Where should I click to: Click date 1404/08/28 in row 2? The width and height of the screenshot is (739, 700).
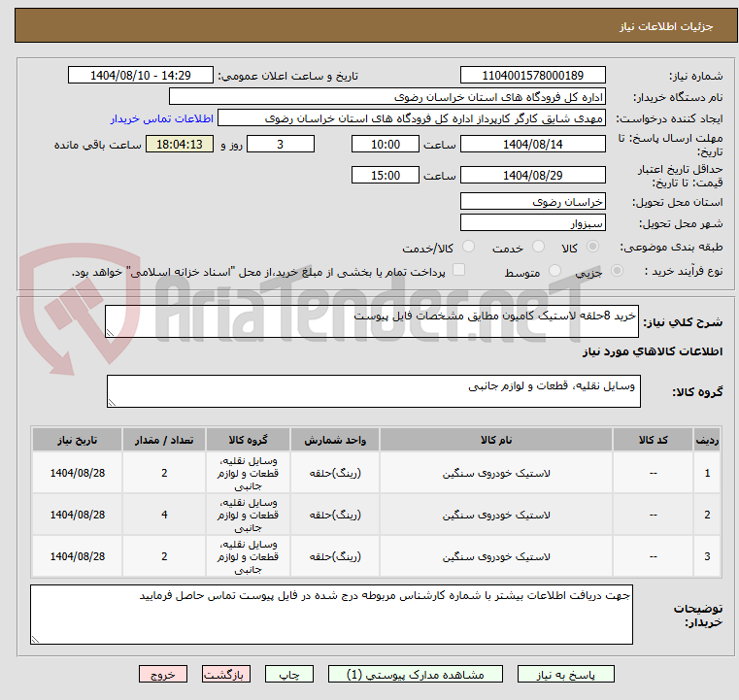tap(78, 515)
